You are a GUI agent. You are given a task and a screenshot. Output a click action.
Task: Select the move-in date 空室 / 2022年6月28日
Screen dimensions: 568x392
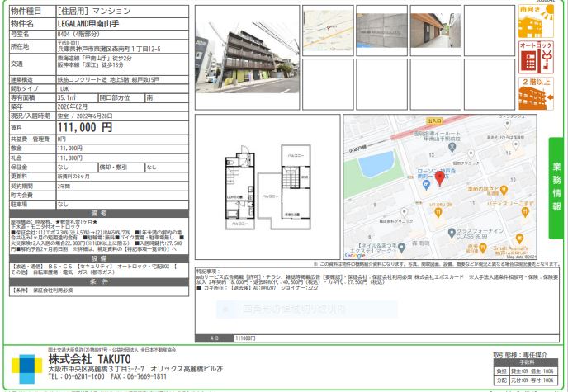pyautogui.click(x=85, y=116)
